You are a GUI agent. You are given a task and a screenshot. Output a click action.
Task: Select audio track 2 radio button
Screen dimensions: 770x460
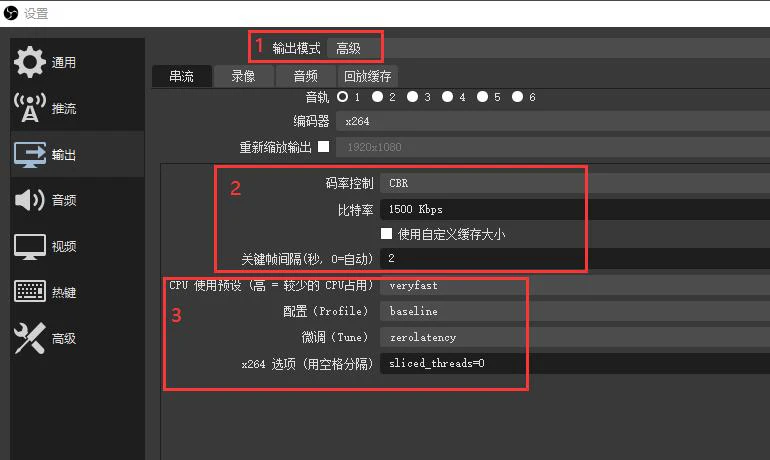click(x=377, y=97)
